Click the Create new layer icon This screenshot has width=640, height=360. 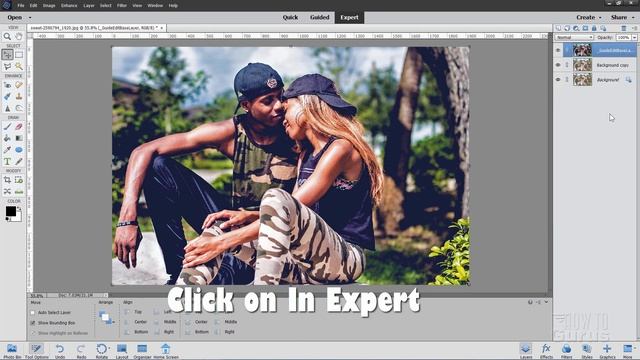(x=558, y=28)
